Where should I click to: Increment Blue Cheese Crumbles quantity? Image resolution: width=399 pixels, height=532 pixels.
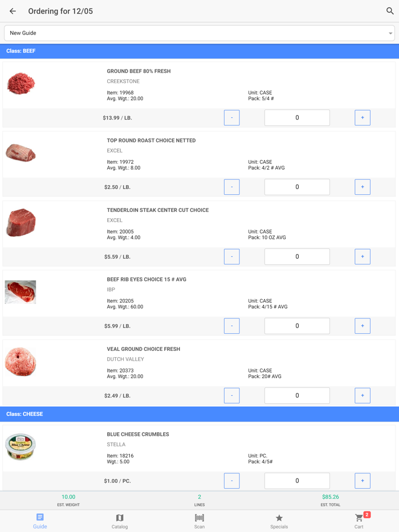(363, 480)
